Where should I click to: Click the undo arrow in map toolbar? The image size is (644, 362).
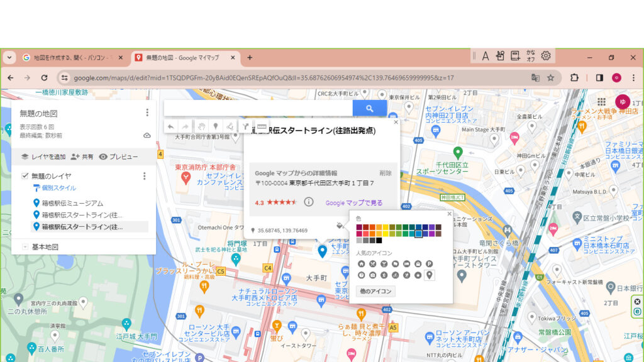coord(170,126)
